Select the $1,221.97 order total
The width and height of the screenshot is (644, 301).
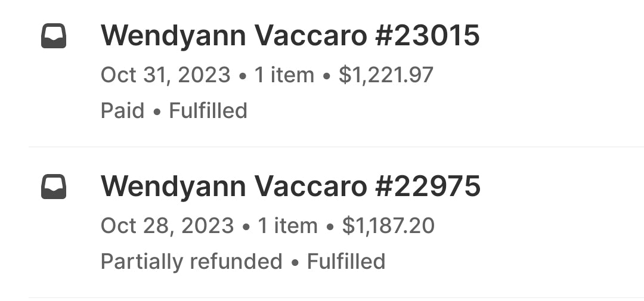coord(386,75)
